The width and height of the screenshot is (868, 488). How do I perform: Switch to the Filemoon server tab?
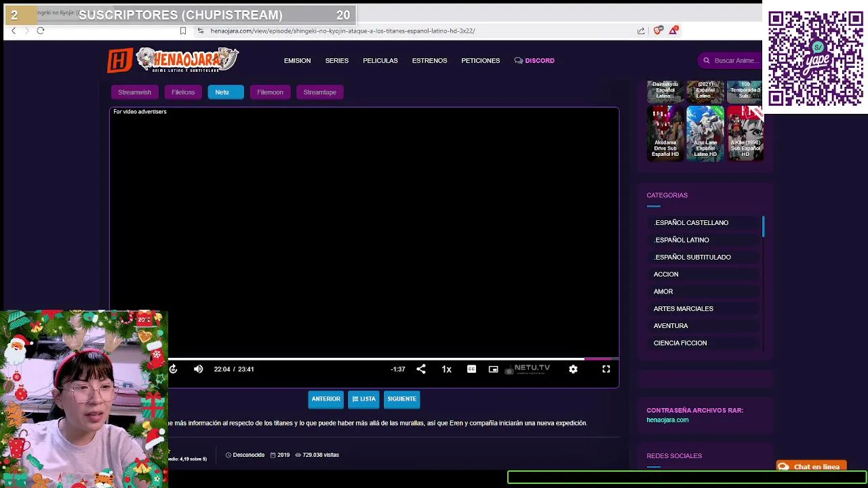point(270,92)
